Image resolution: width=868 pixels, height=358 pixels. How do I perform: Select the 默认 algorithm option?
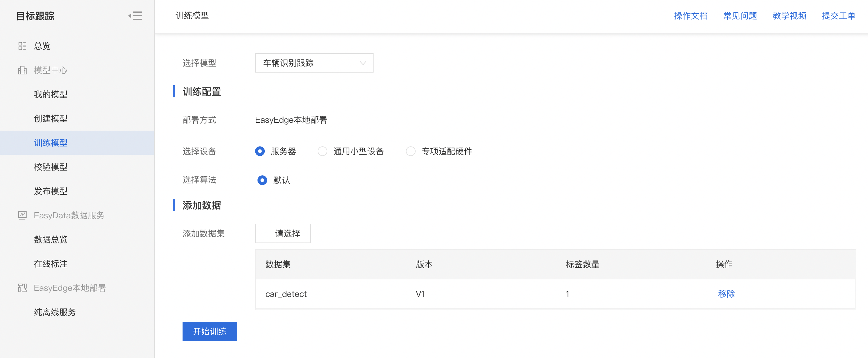263,180
